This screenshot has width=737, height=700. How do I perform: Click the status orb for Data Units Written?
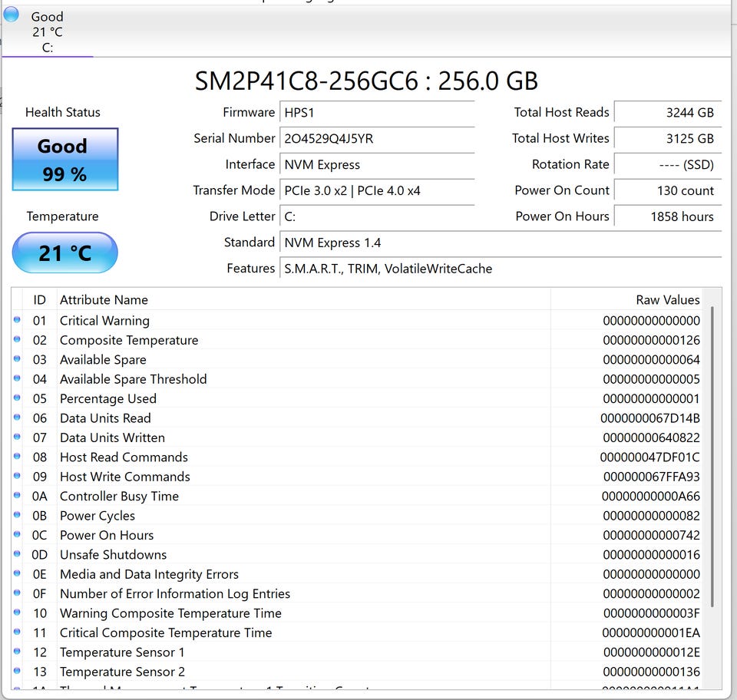point(17,437)
